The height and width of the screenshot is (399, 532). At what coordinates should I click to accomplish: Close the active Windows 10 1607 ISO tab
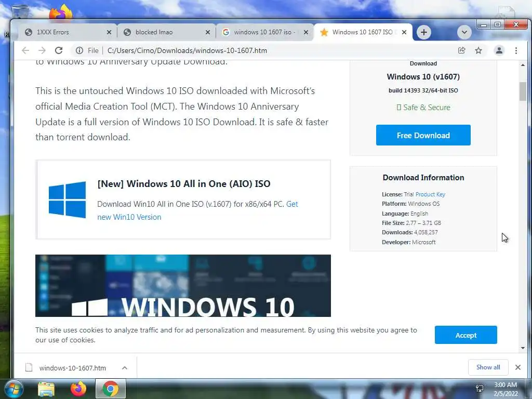404,32
